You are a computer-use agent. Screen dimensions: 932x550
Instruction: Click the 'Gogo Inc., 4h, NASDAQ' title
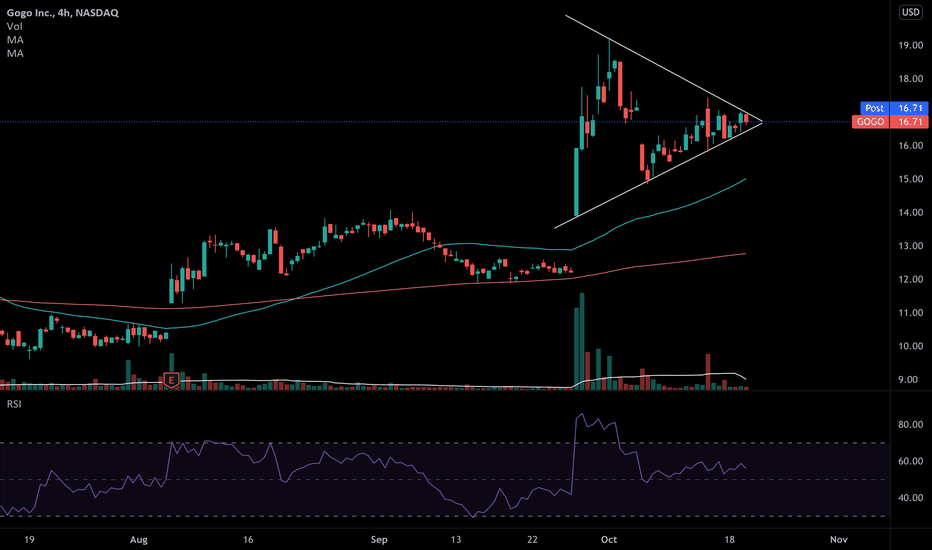(x=62, y=12)
